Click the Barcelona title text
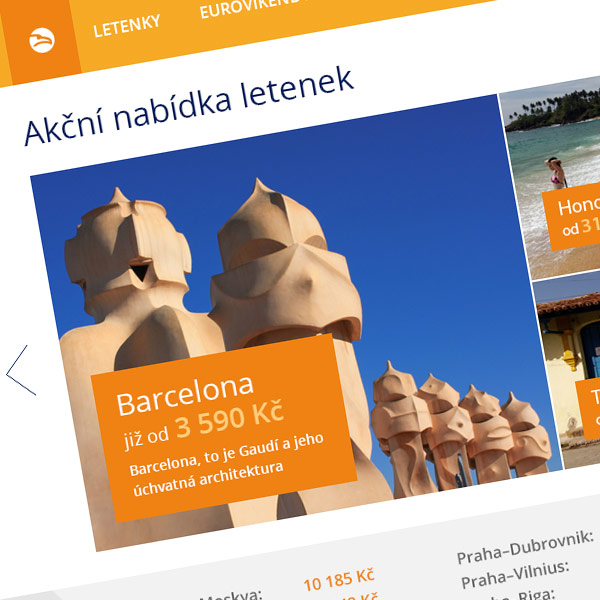600x600 pixels. pos(185,396)
